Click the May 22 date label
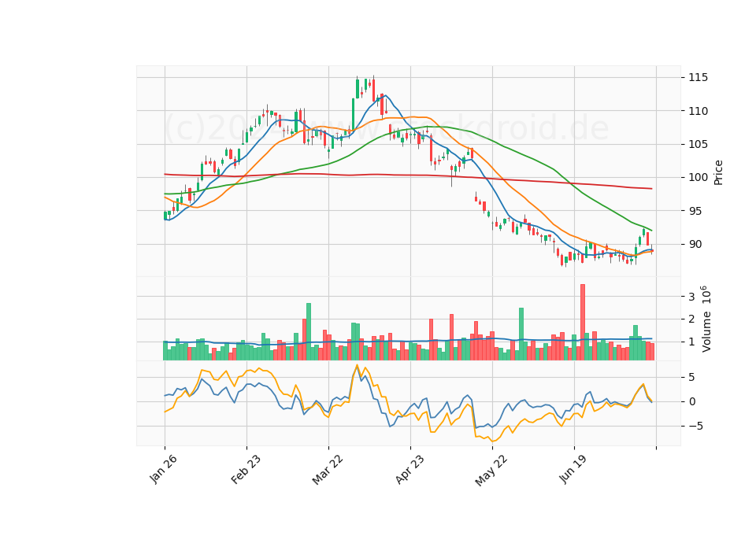The width and height of the screenshot is (756, 543). point(491,470)
